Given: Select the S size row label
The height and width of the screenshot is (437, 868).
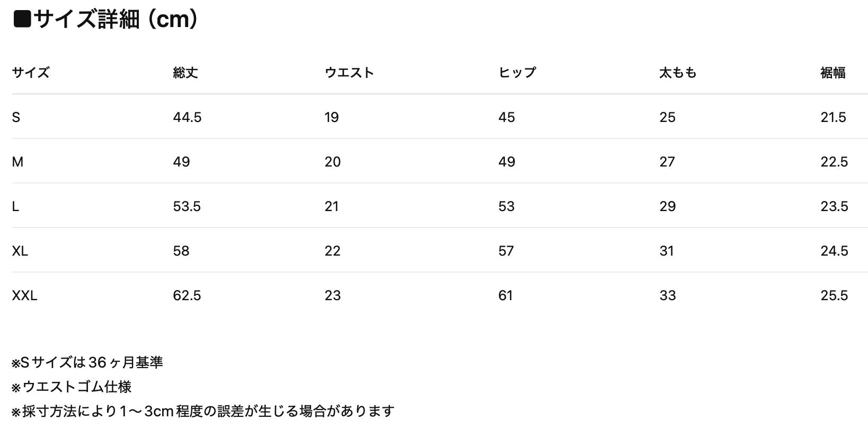Looking at the screenshot, I should (x=16, y=117).
